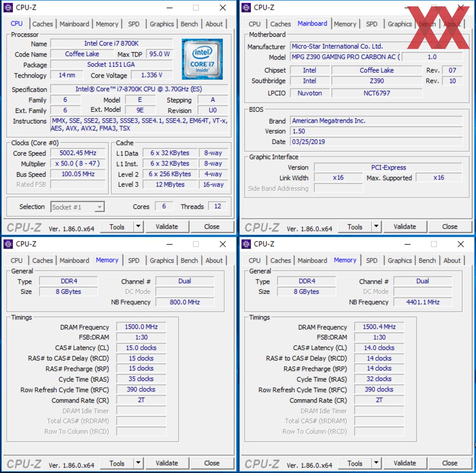
Task: Minimize the top-left CPU-Z window
Action: [x=169, y=8]
